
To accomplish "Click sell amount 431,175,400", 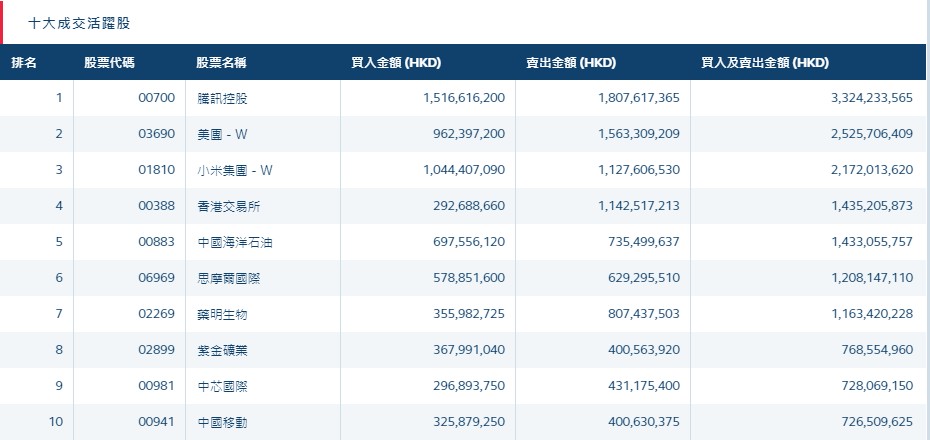I will pyautogui.click(x=644, y=386).
